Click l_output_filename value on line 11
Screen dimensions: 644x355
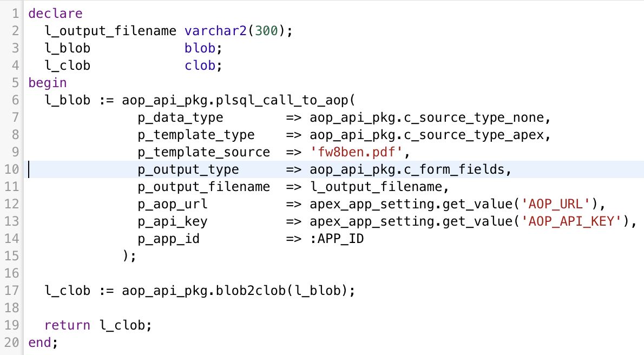pos(376,187)
